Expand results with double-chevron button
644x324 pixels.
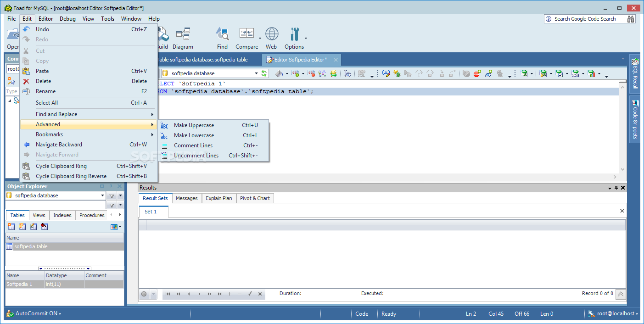click(621, 294)
